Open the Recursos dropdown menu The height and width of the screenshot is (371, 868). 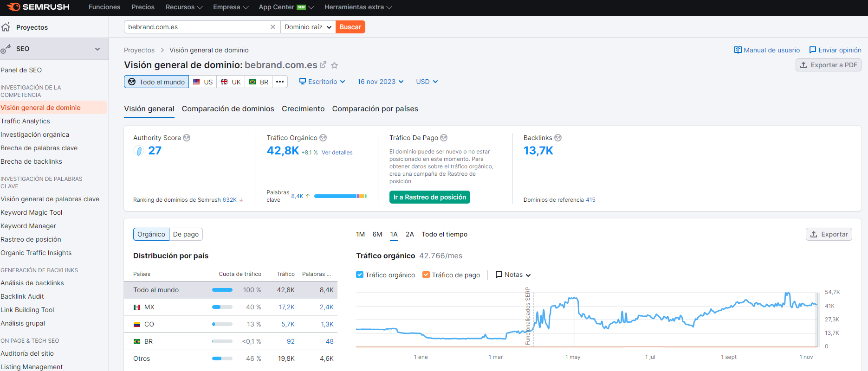[x=184, y=7]
